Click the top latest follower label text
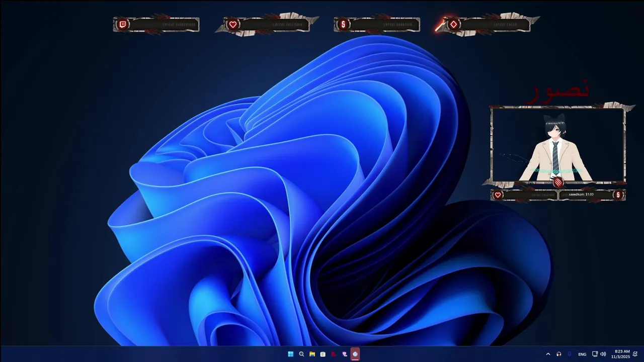644x362 pixels. click(x=287, y=25)
